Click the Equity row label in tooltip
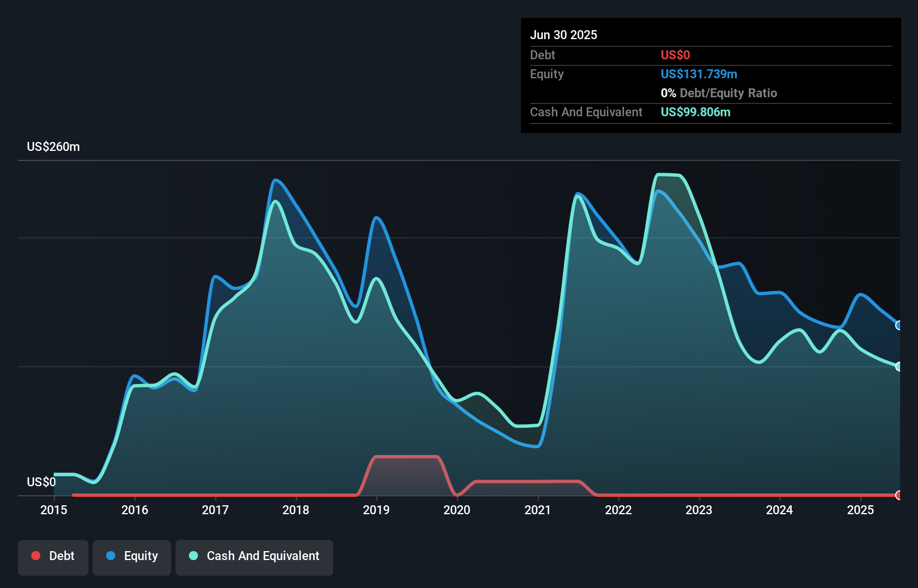The height and width of the screenshot is (588, 918). pos(547,74)
